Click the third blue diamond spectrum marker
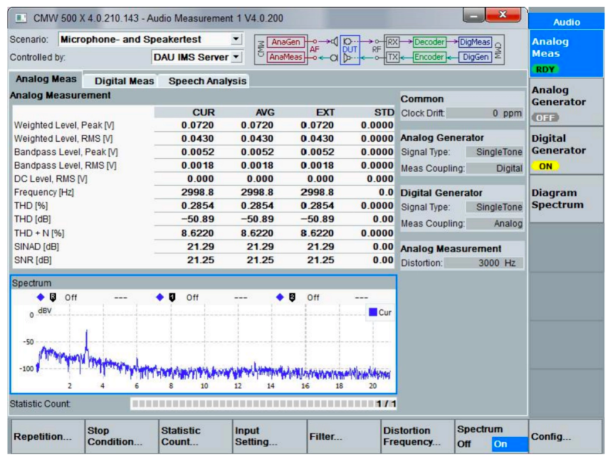The height and width of the screenshot is (466, 609). 280,297
